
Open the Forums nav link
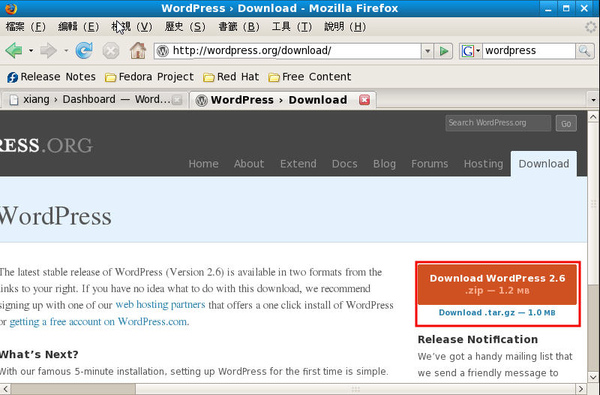pos(430,164)
